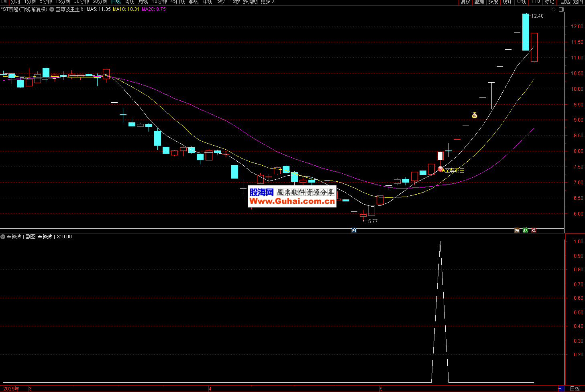Image resolution: width=585 pixels, height=392 pixels.
Task: Click the 跌 marker icon
Action: coord(525,230)
